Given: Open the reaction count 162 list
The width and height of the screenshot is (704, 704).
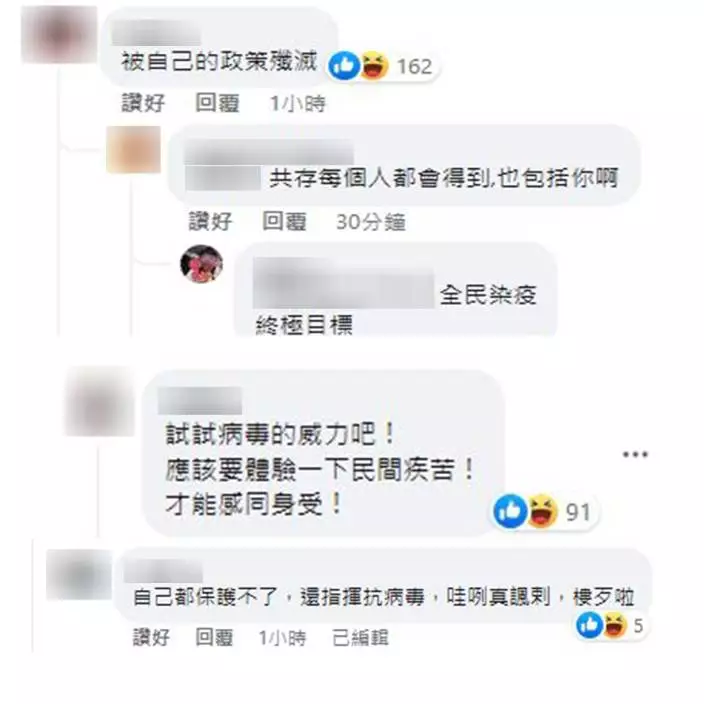Looking at the screenshot, I should coord(414,66).
